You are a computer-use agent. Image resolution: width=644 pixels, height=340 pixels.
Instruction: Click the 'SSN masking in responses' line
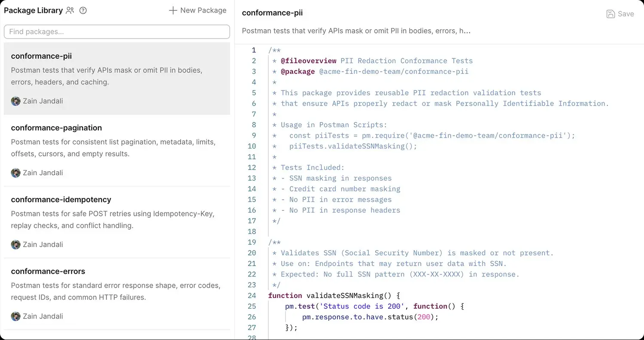332,178
